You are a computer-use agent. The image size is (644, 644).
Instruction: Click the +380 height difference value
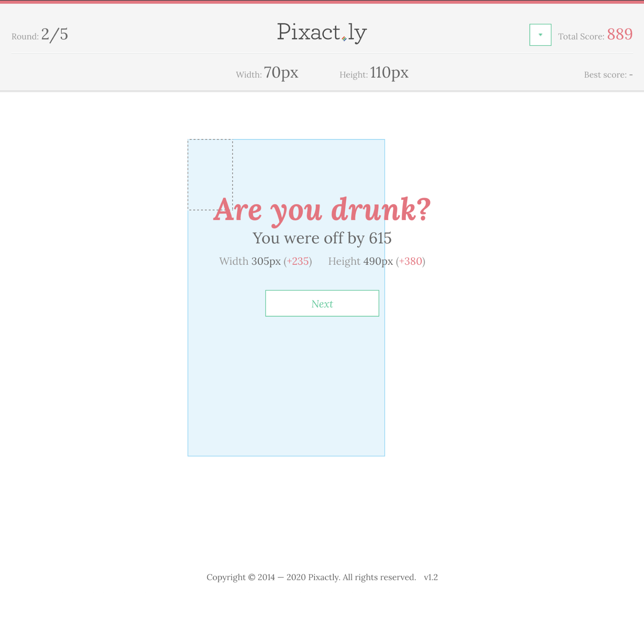pyautogui.click(x=410, y=261)
